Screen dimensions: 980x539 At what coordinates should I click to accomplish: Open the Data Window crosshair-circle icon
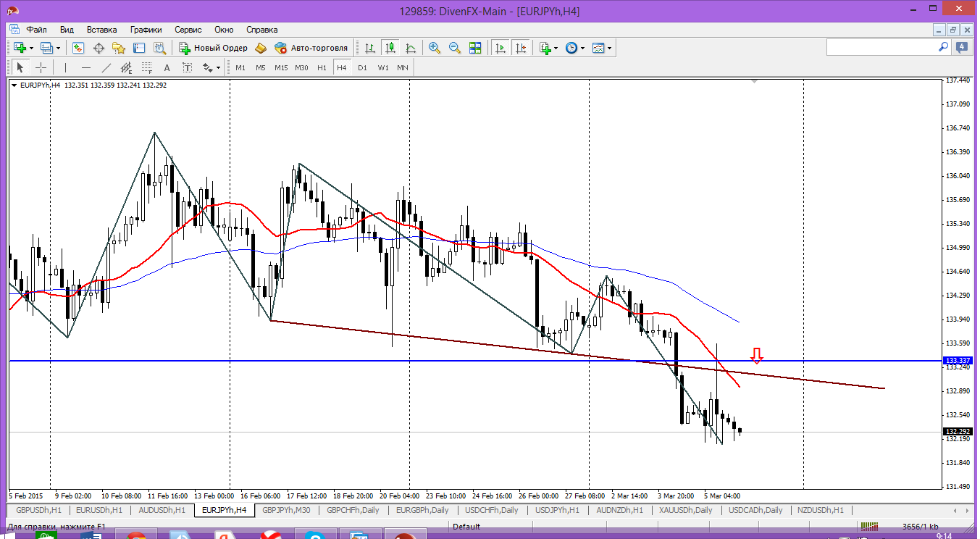click(x=99, y=48)
